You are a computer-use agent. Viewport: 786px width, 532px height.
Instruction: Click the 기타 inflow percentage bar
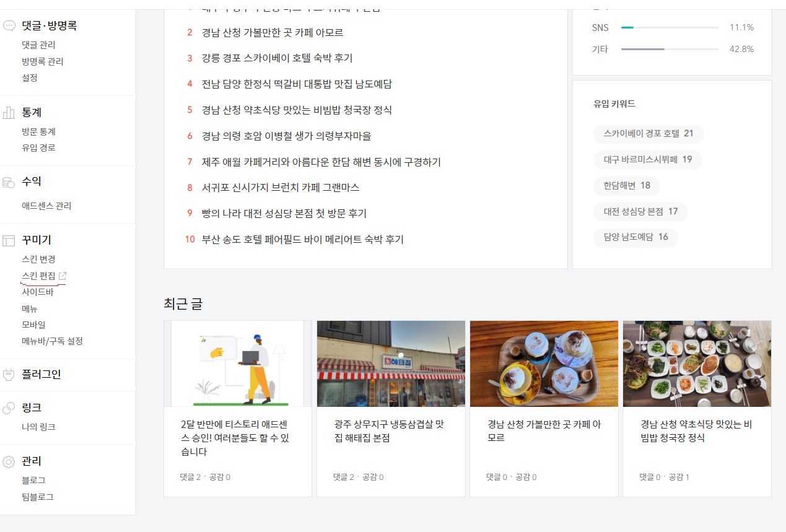click(x=670, y=50)
